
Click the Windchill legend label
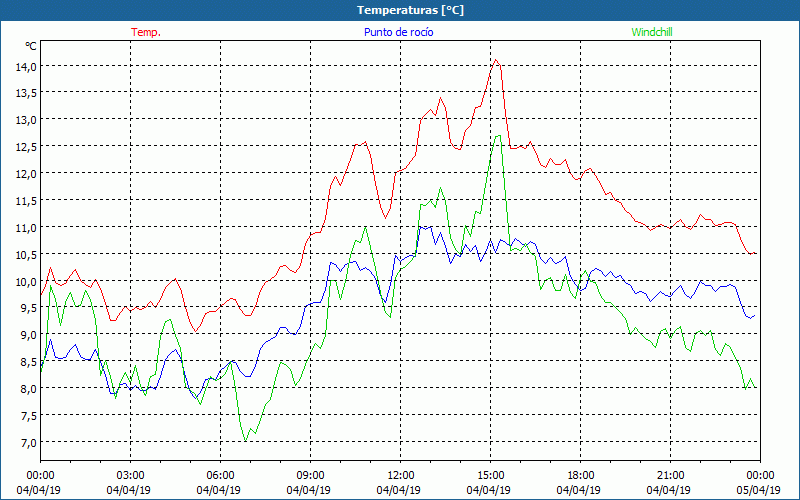(x=652, y=32)
